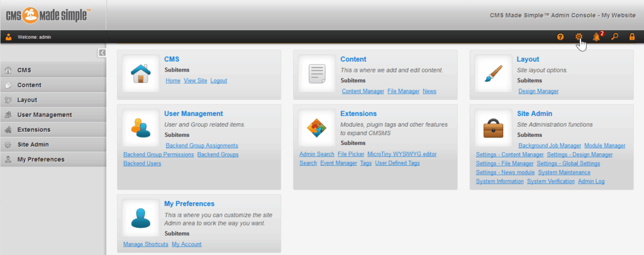Click the User Management card heading
The width and height of the screenshot is (644, 255).
(194, 114)
